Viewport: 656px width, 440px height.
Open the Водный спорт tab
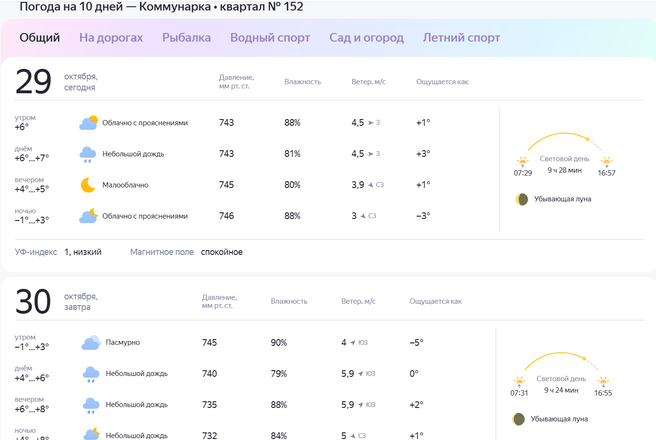coord(269,38)
